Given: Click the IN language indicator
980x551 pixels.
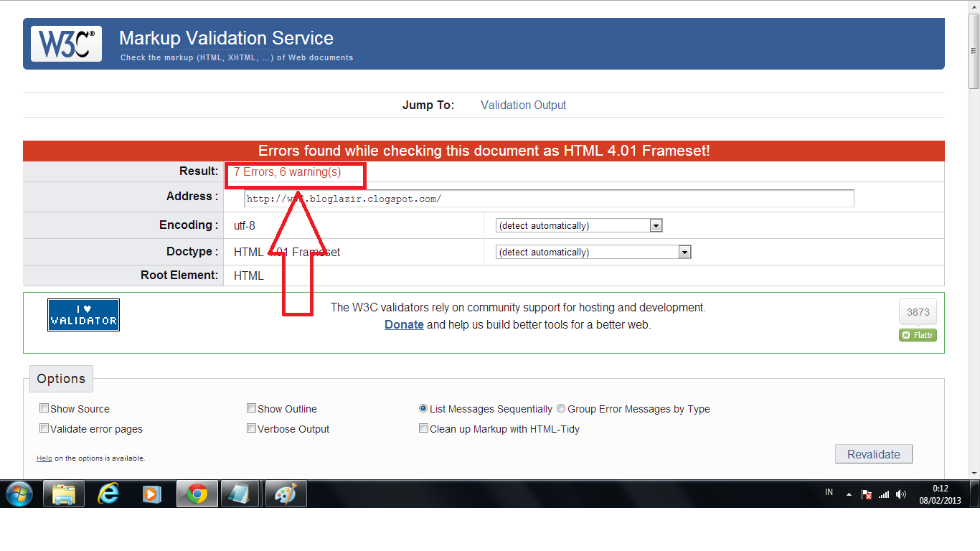Looking at the screenshot, I should coord(829,492).
